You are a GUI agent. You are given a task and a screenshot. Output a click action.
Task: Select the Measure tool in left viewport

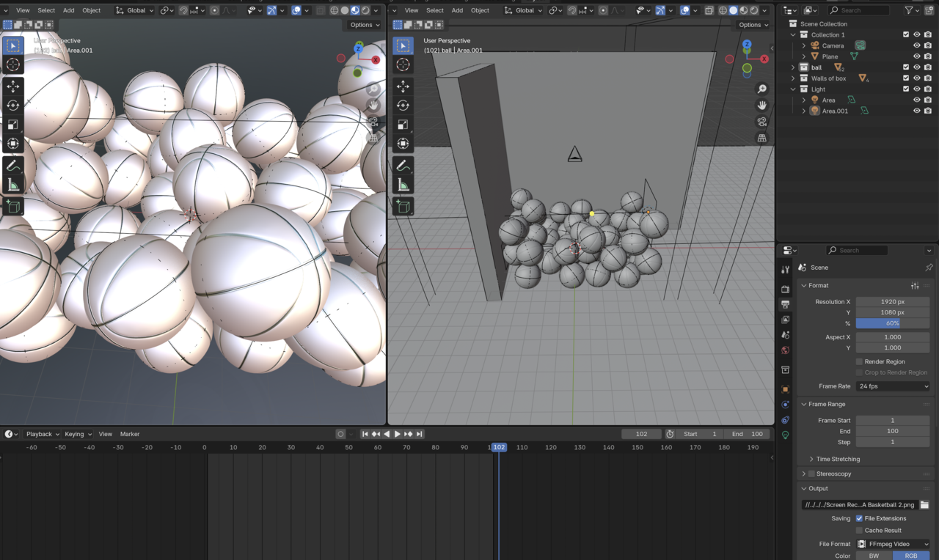(x=13, y=185)
